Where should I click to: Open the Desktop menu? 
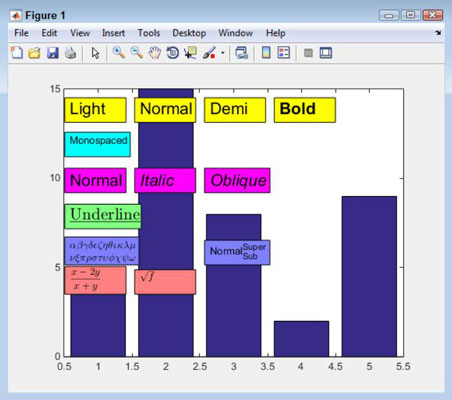coord(189,33)
